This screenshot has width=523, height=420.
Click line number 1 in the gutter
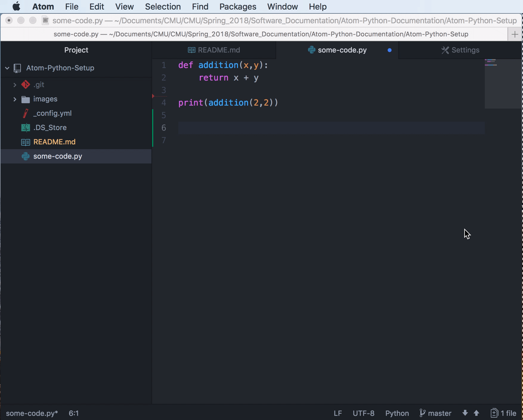click(x=164, y=65)
